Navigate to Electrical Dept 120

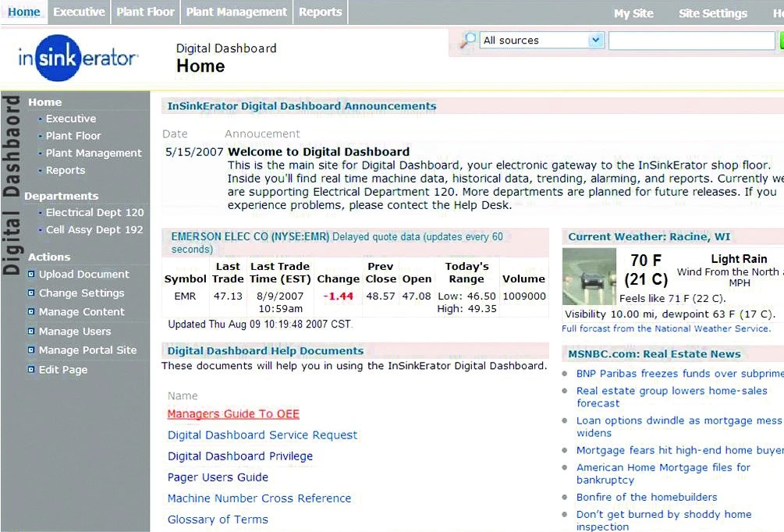(94, 212)
